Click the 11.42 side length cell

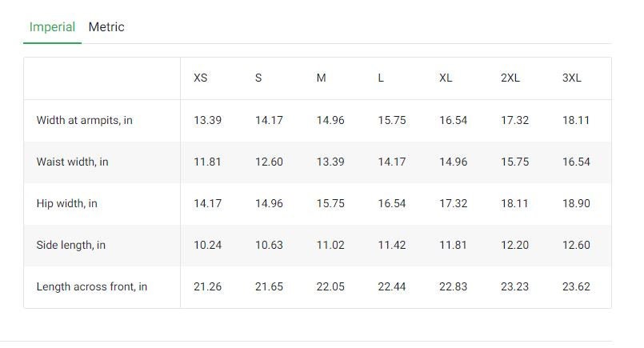click(391, 246)
